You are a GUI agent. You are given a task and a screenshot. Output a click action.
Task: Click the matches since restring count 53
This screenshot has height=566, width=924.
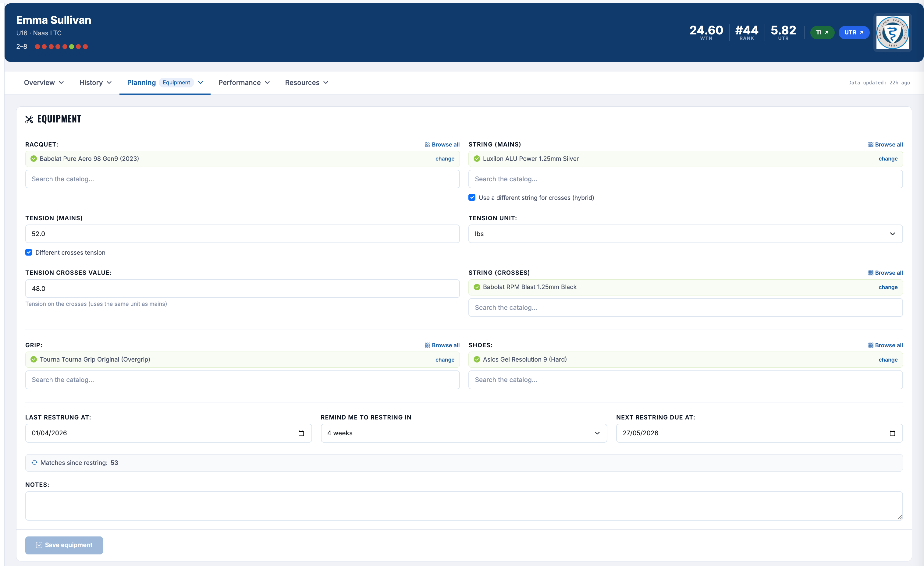pos(114,463)
